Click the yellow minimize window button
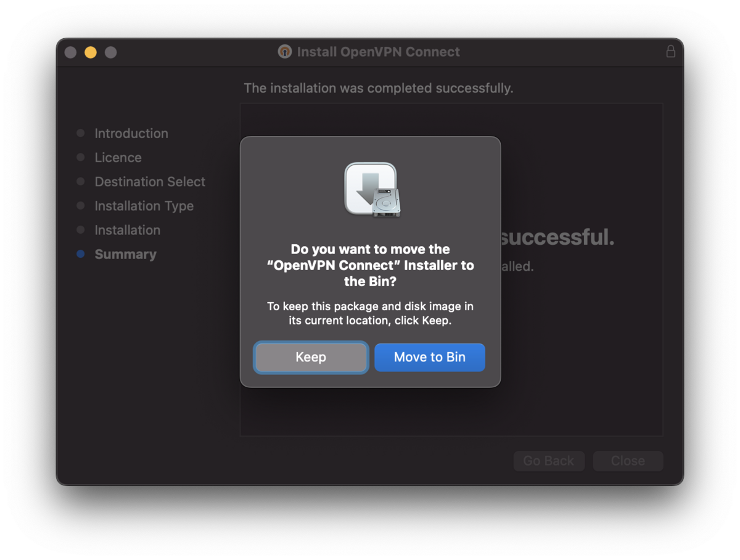 click(x=91, y=52)
